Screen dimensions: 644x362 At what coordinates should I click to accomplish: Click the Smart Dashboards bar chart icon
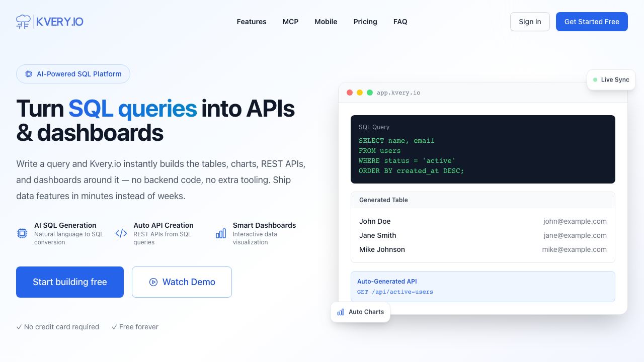tap(220, 233)
